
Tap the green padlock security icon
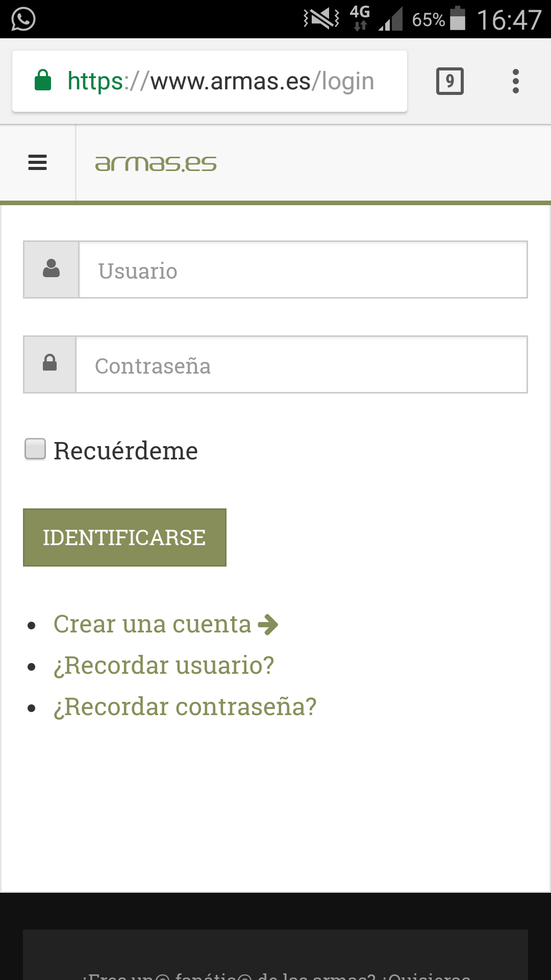coord(43,81)
